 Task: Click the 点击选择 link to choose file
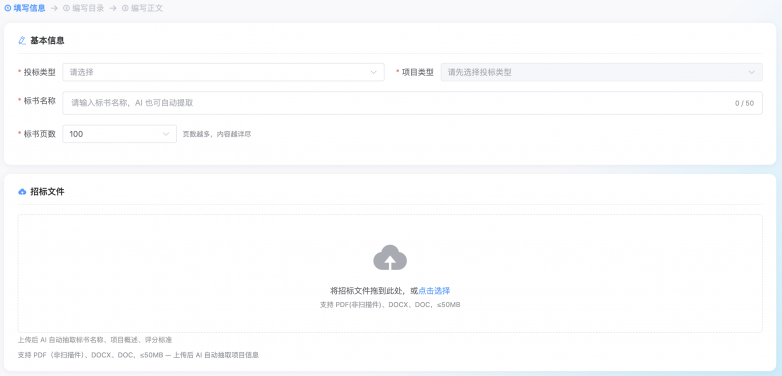434,291
